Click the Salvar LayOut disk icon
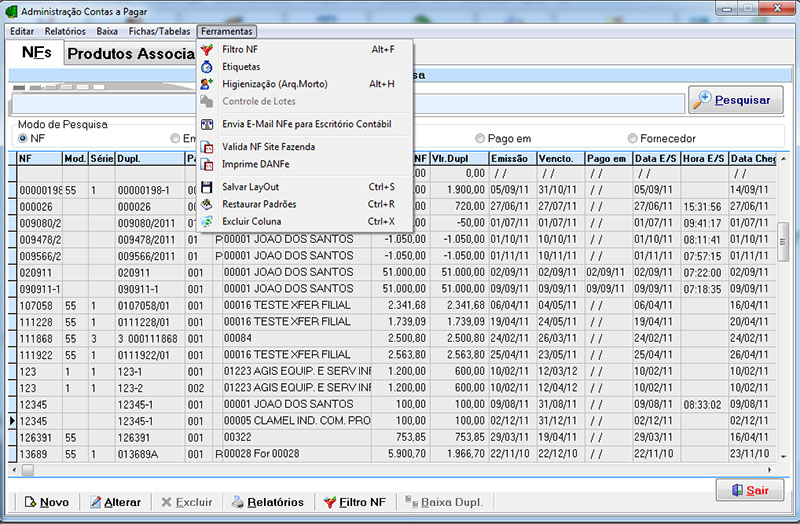The image size is (800, 524). coord(207,187)
